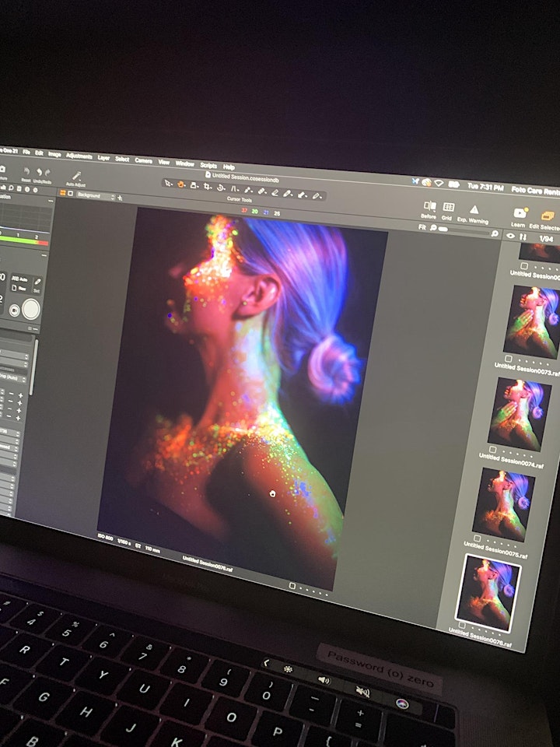560x747 pixels.
Task: Click the zoom-out magnifier beside Fit
Action: tap(434, 228)
